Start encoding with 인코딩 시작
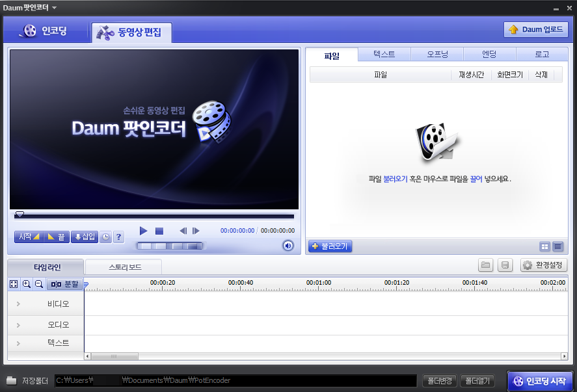This screenshot has height=392, width=577. [x=539, y=381]
